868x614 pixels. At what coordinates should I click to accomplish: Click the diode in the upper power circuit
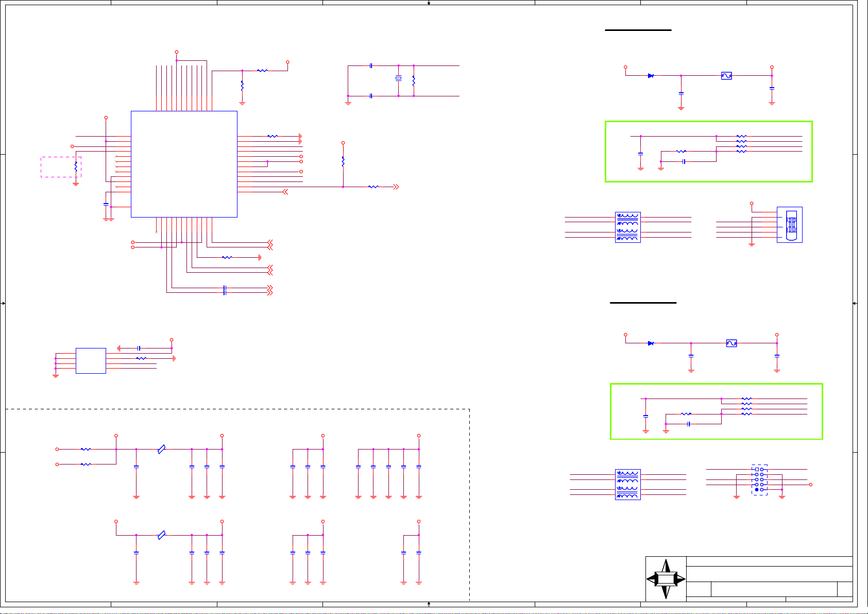(x=651, y=76)
